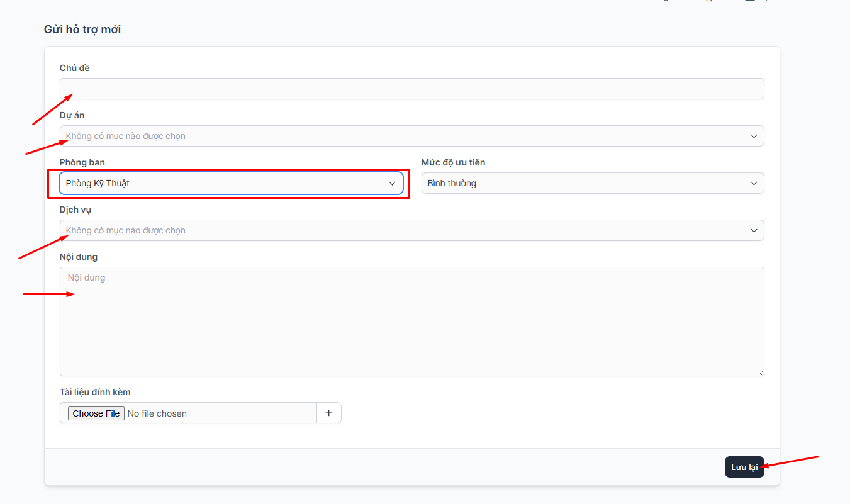The width and height of the screenshot is (850, 504).
Task: Open the Dịch vụ service selector
Action: [x=403, y=230]
